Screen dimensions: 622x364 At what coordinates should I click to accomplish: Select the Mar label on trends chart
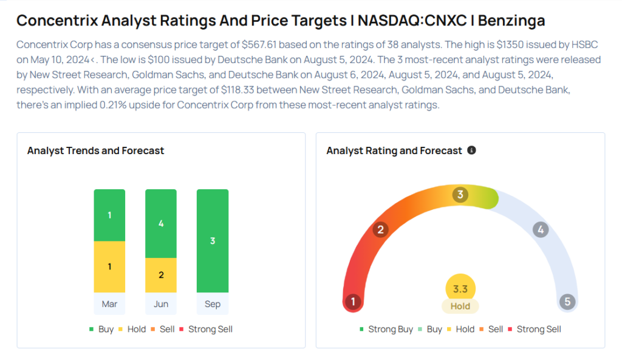click(109, 304)
